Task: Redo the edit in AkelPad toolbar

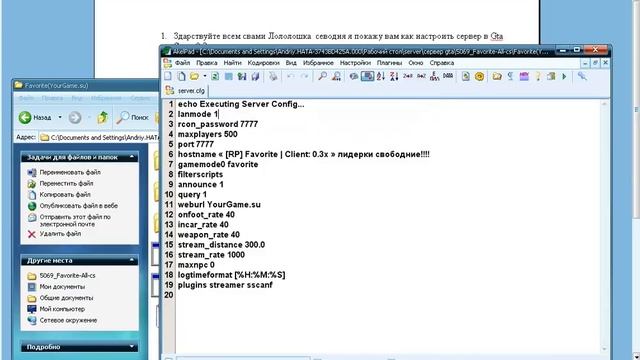Action: tap(304, 76)
